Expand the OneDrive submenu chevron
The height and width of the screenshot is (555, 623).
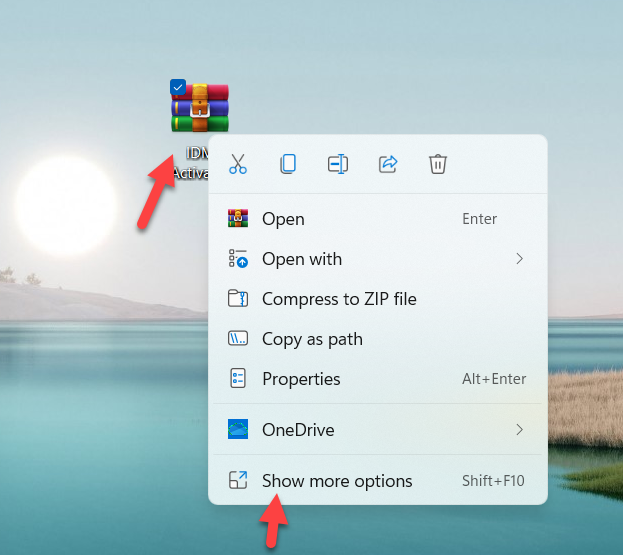[519, 430]
